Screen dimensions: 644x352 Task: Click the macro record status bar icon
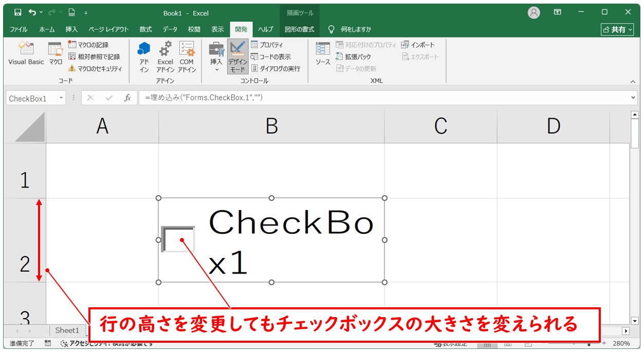point(48,343)
